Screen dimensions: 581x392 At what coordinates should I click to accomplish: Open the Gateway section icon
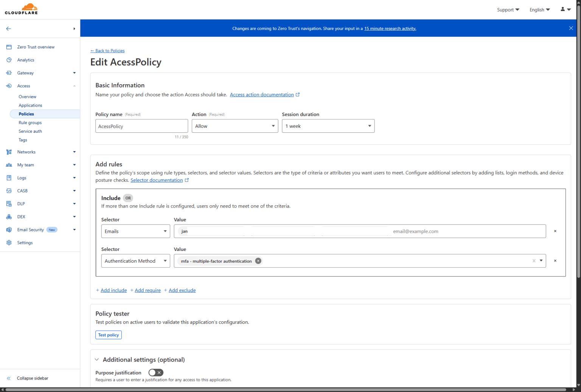(x=9, y=73)
